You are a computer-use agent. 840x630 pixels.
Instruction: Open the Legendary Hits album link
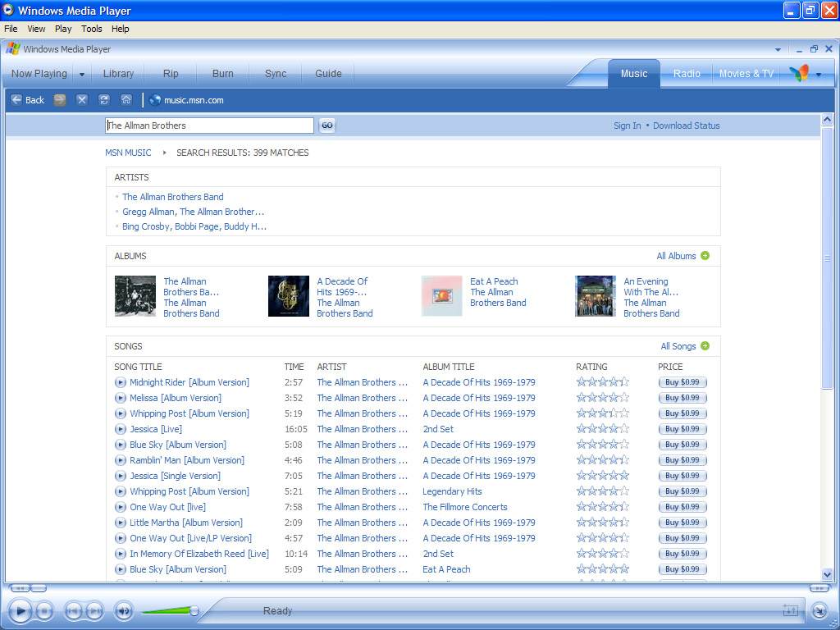coord(452,491)
